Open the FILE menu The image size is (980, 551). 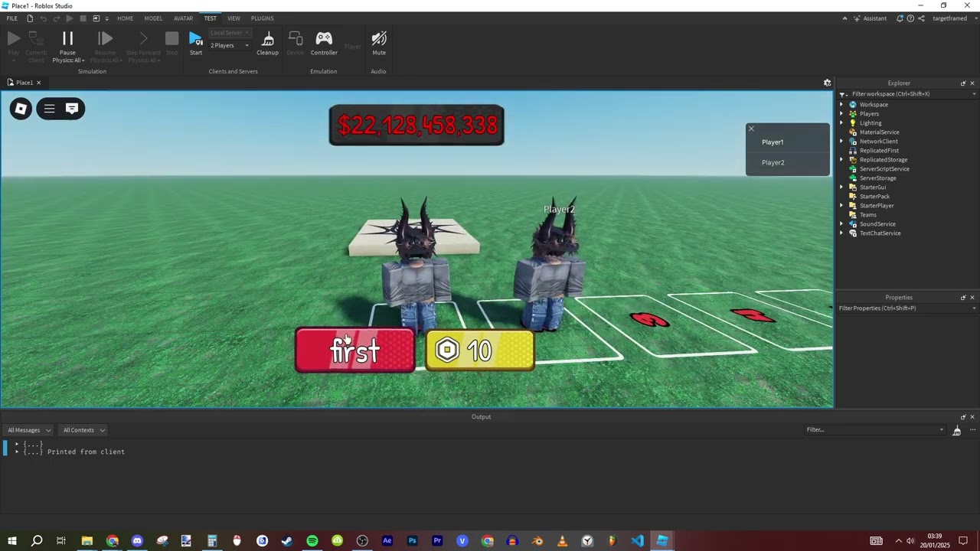click(12, 18)
